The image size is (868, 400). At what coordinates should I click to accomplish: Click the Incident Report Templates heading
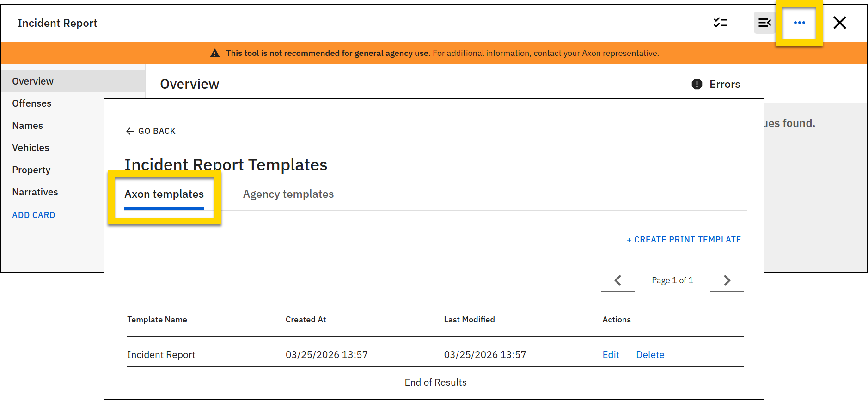226,165
